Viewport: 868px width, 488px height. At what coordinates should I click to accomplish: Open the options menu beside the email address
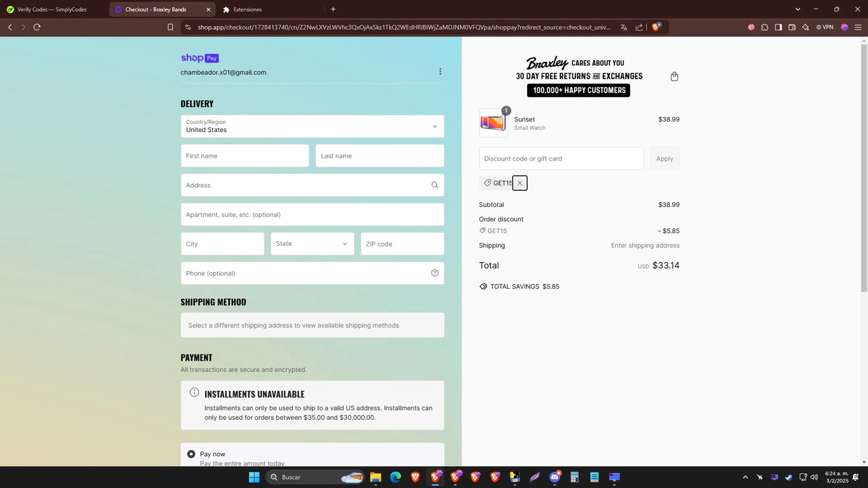tap(440, 72)
